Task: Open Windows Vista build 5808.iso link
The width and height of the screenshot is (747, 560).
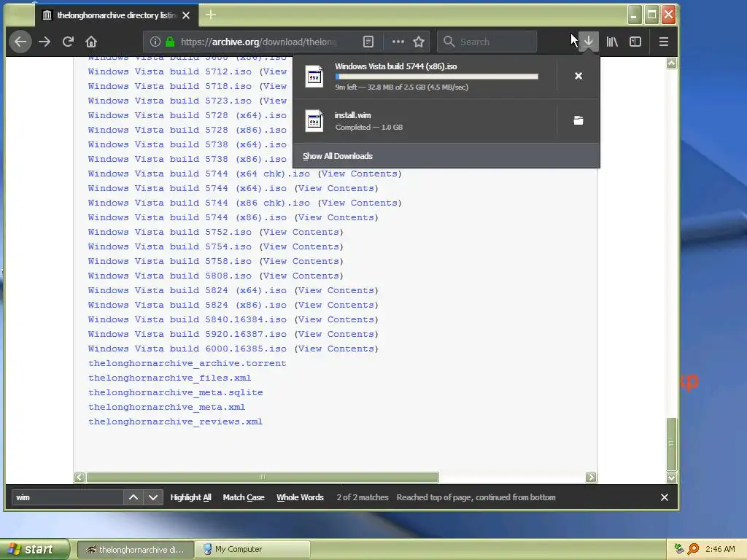Action: tap(169, 276)
